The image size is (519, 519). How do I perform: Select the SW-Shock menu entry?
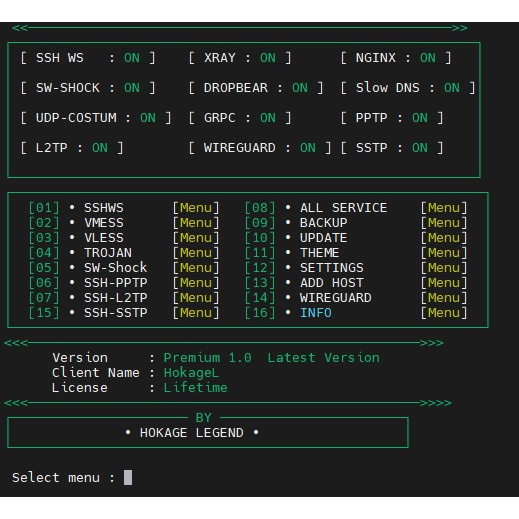pos(115,268)
